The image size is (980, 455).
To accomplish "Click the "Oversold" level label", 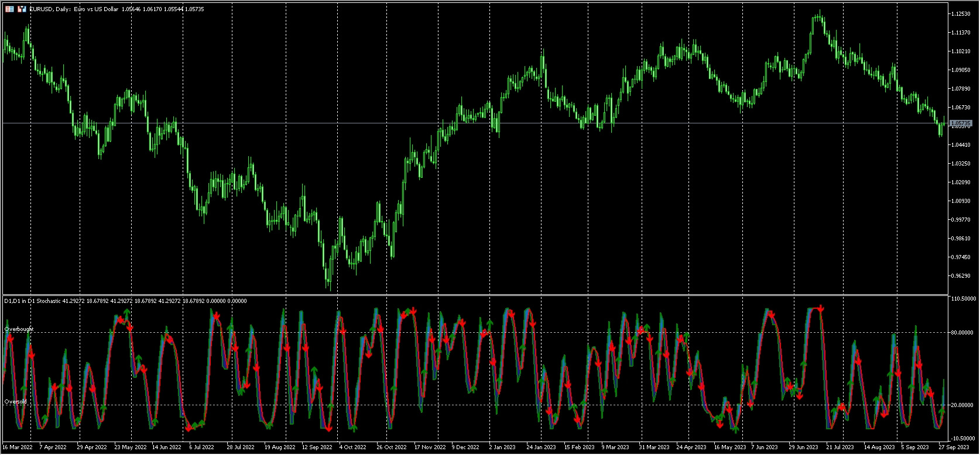I will point(16,402).
